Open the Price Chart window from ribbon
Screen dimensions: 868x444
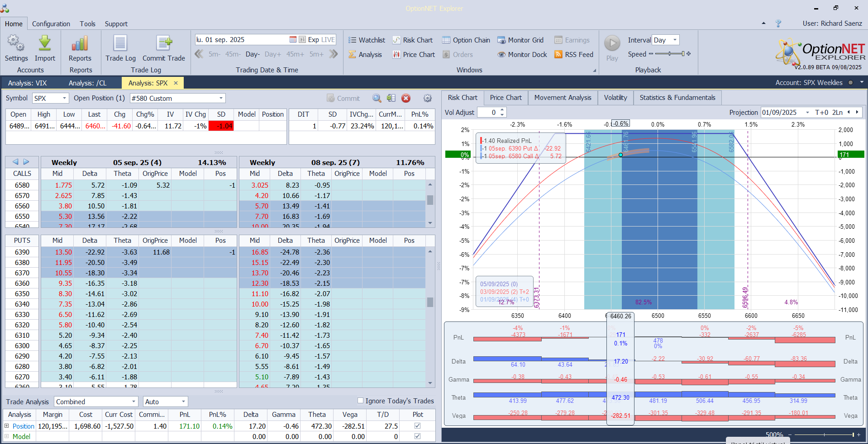coord(414,55)
